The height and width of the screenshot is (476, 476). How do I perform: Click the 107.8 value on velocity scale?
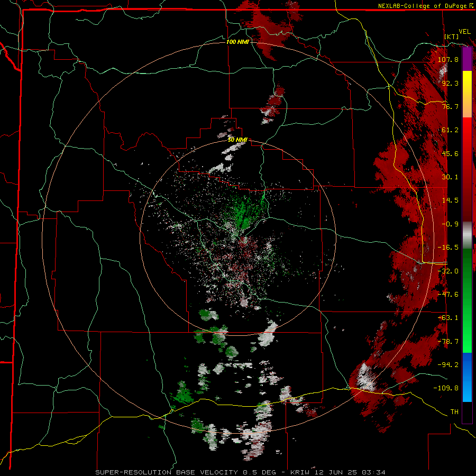click(x=448, y=59)
